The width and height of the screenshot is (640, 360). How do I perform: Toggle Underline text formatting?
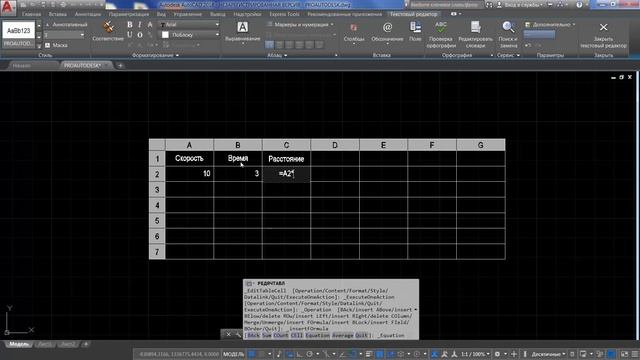click(129, 35)
